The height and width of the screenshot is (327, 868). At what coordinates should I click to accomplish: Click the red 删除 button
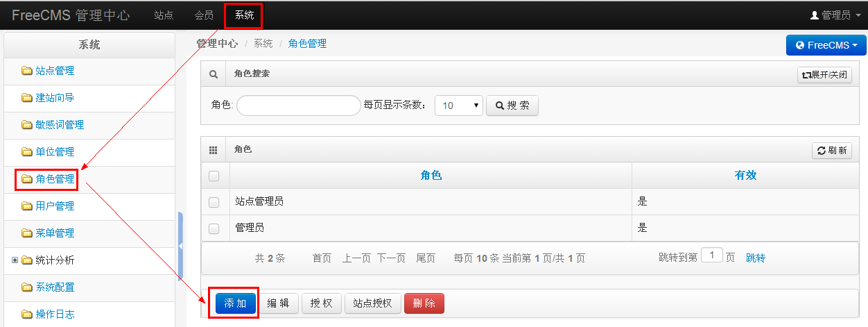pyautogui.click(x=424, y=303)
